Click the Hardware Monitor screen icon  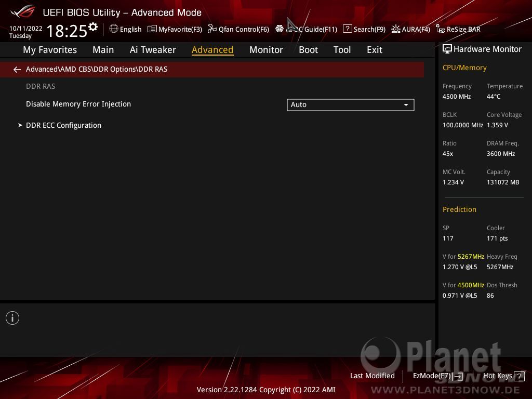[x=447, y=49]
